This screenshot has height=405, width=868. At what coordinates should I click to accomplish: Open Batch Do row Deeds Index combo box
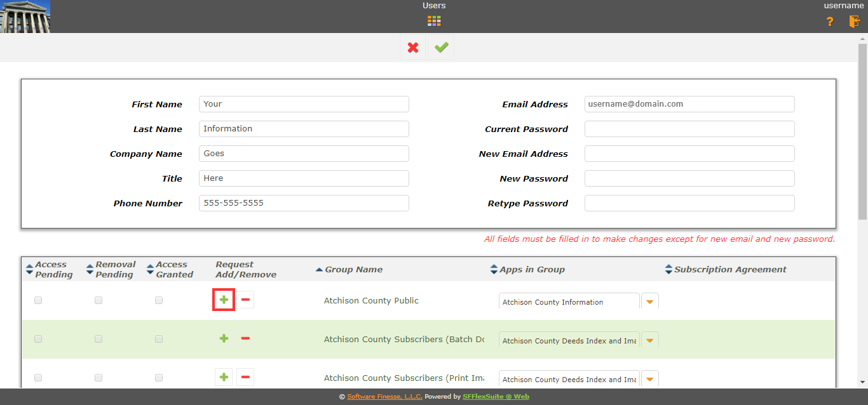[x=569, y=340]
